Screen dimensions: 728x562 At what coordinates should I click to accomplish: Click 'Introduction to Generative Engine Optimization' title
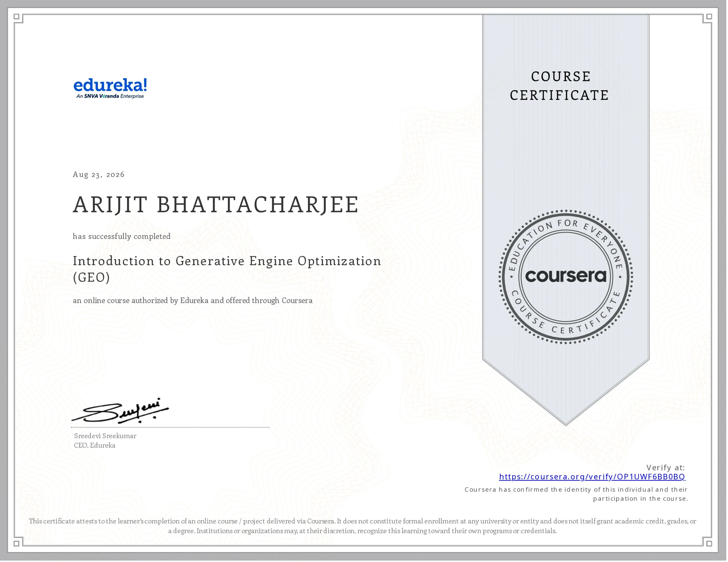227,269
